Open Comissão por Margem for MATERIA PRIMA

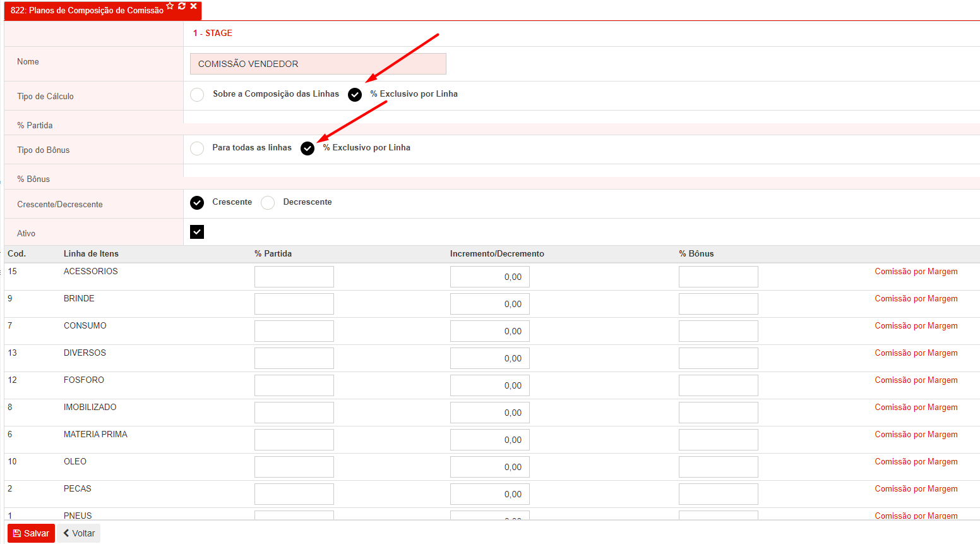[x=916, y=435]
